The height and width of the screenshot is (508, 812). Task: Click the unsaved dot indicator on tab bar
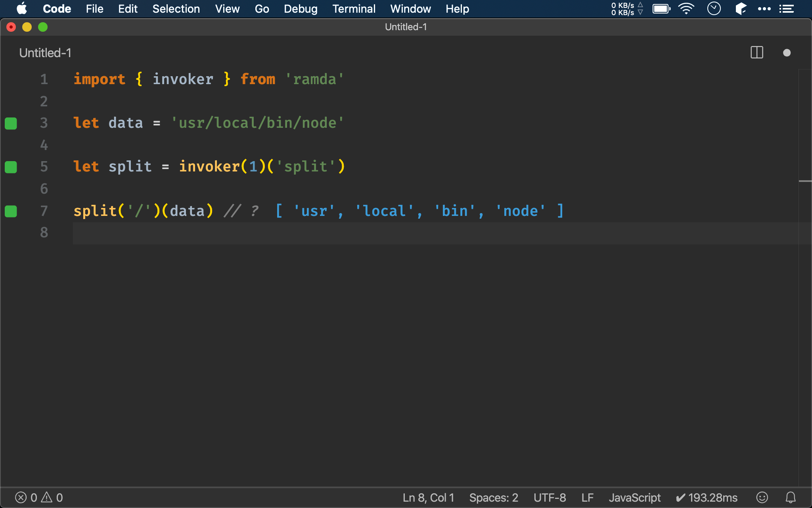(787, 53)
